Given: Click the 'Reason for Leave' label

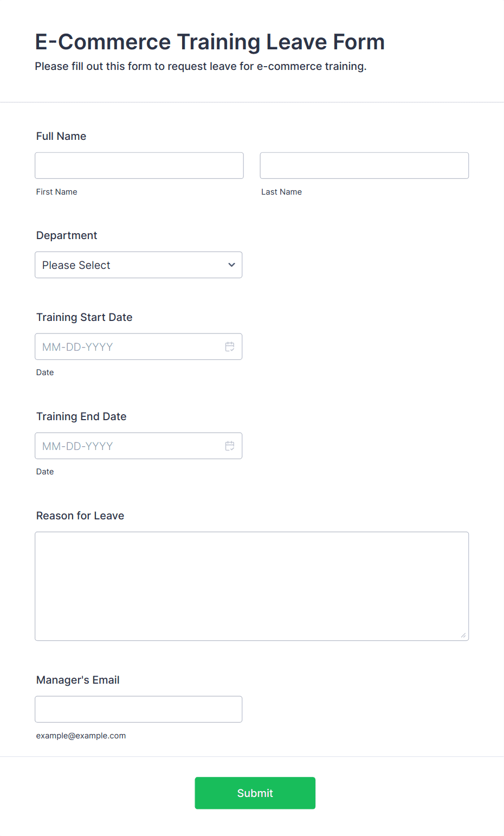Looking at the screenshot, I should pos(80,516).
